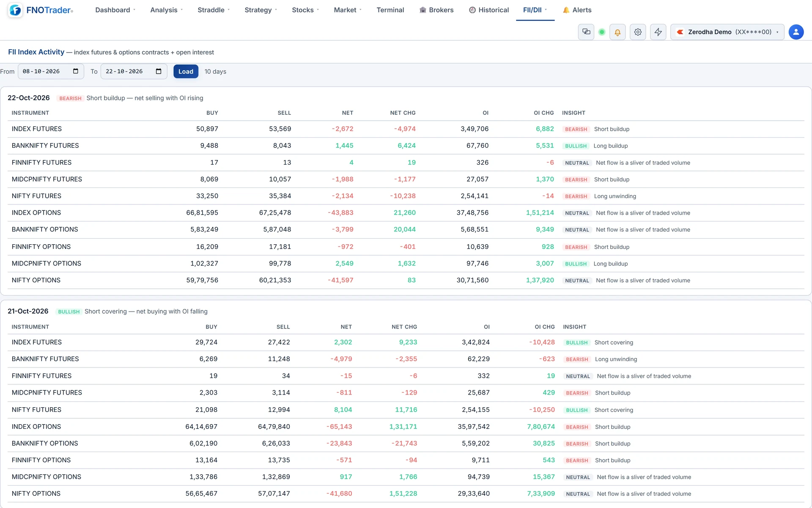Click the 11,716 net change value

click(x=406, y=409)
